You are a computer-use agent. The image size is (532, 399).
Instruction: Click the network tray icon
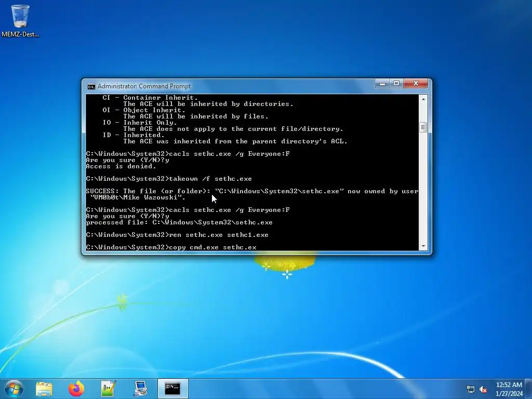pyautogui.click(x=471, y=389)
